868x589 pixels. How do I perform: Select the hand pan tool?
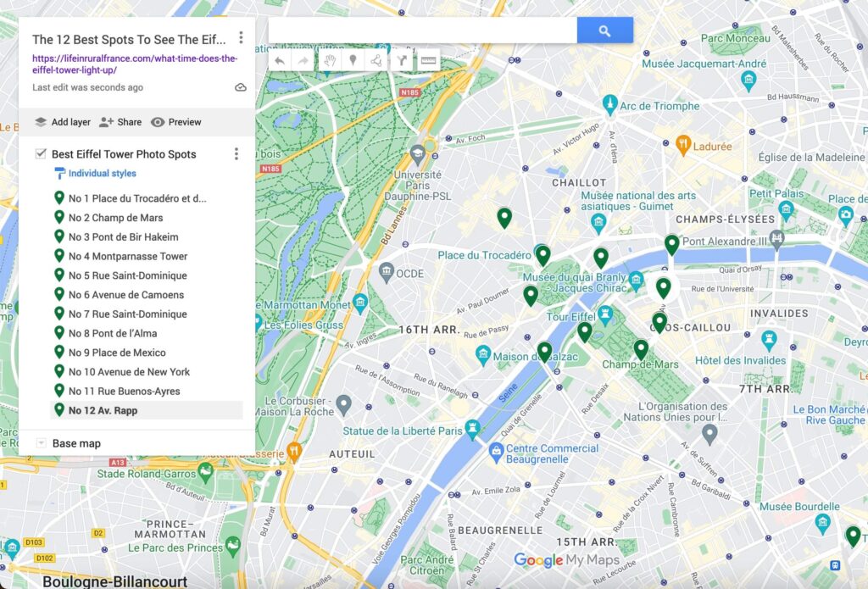[x=330, y=61]
